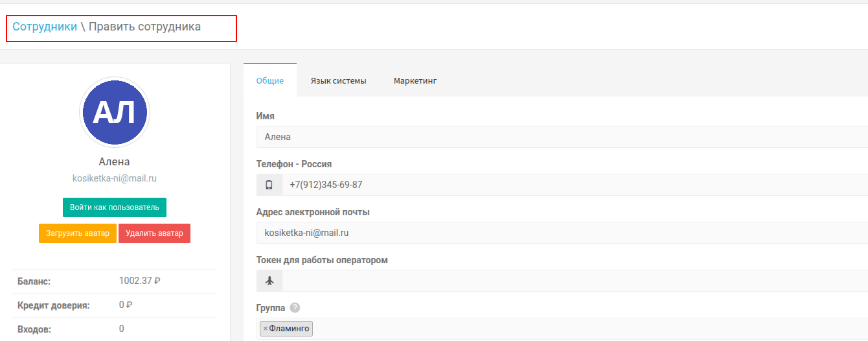Viewport: 868px width, 341px height.
Task: Click the mobile phone icon beside the number
Action: [269, 185]
